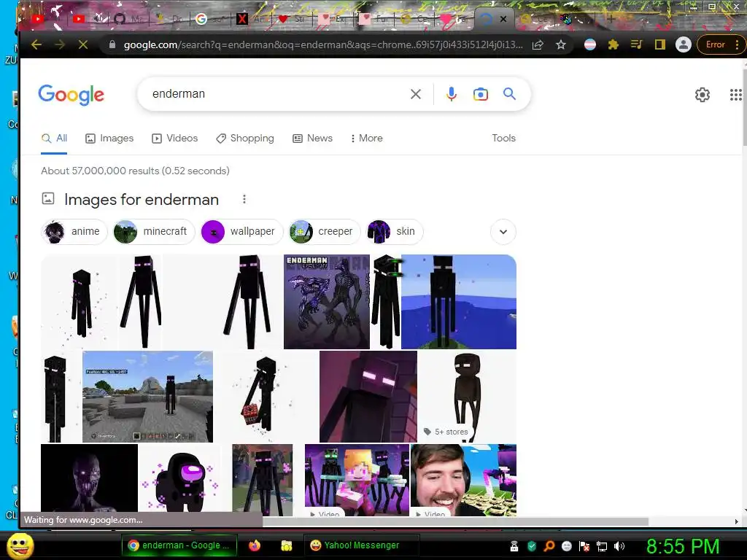Search by image with the camera icon

[480, 94]
